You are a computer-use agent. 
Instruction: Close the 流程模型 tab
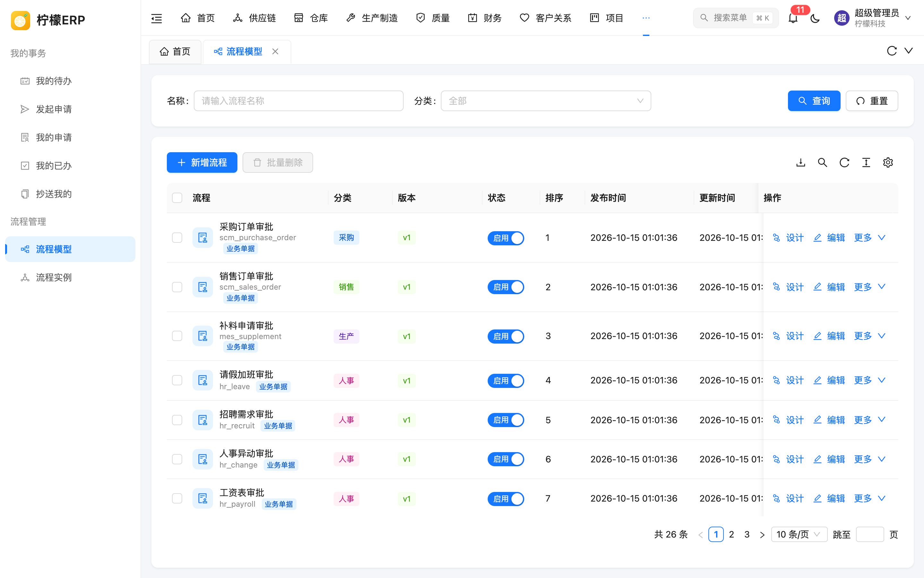pos(275,51)
